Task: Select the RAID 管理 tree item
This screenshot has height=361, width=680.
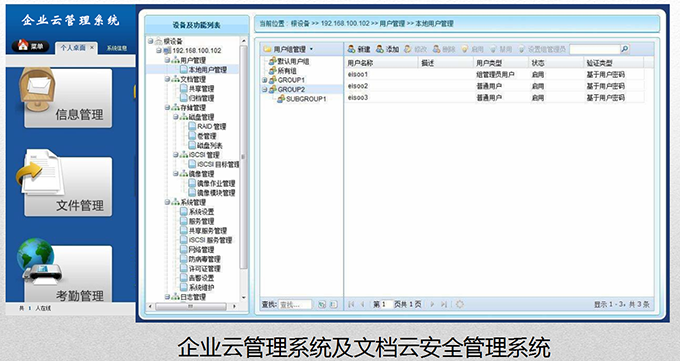Action: tap(212, 127)
